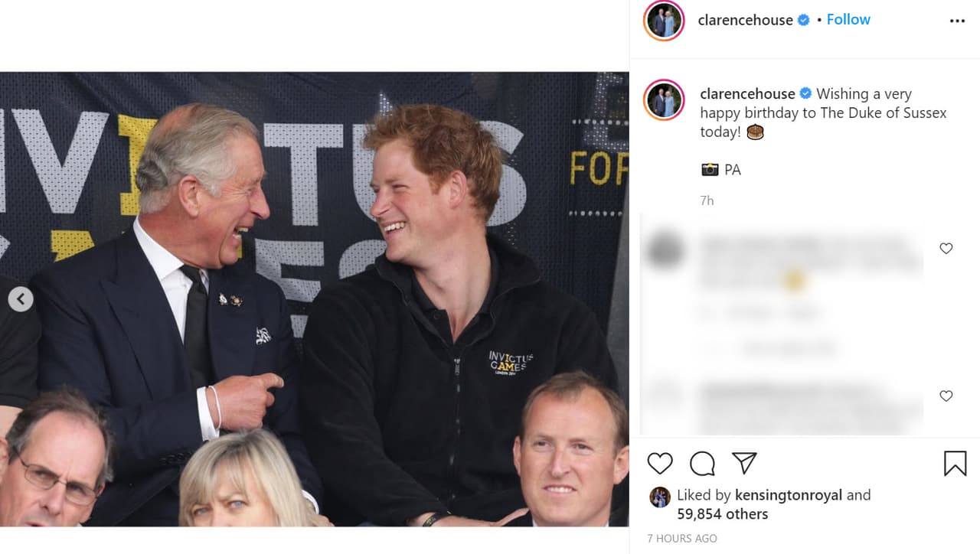The width and height of the screenshot is (980, 554).
Task: Open comments using the speech bubble icon
Action: click(x=701, y=463)
